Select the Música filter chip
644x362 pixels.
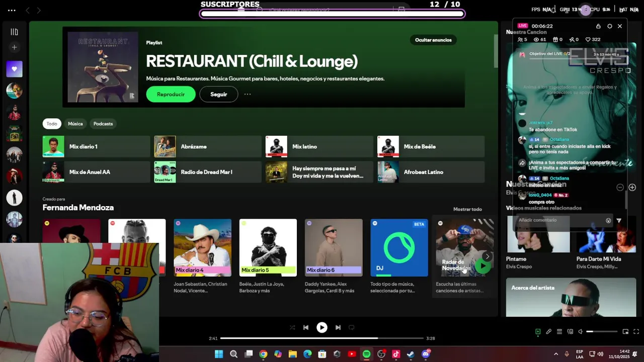(75, 124)
